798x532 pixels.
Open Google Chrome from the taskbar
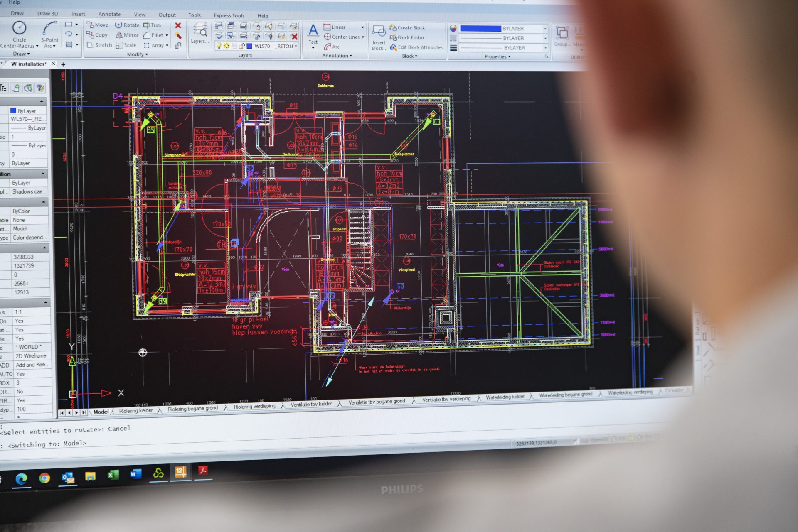(44, 478)
